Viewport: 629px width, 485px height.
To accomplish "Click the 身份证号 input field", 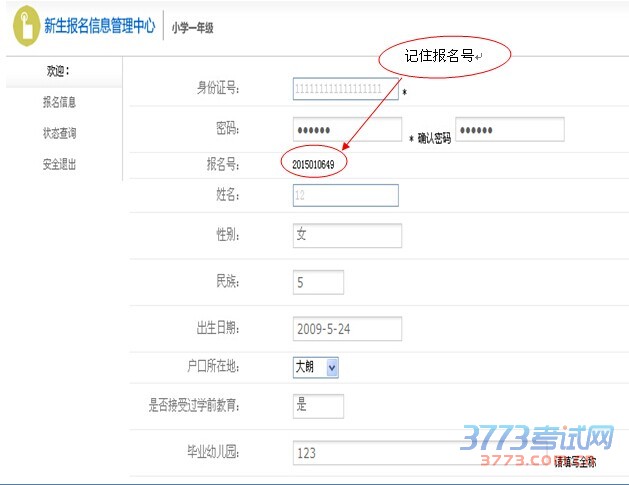I will click(345, 89).
